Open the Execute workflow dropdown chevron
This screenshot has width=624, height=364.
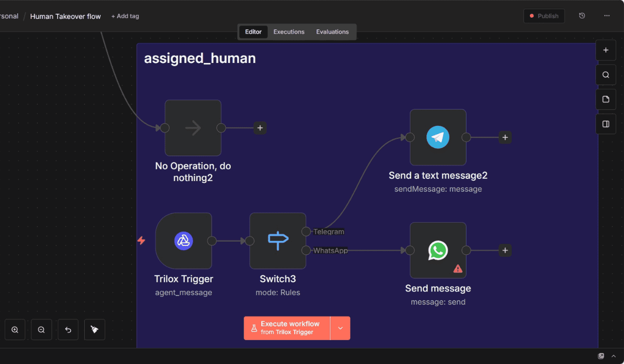(340, 328)
